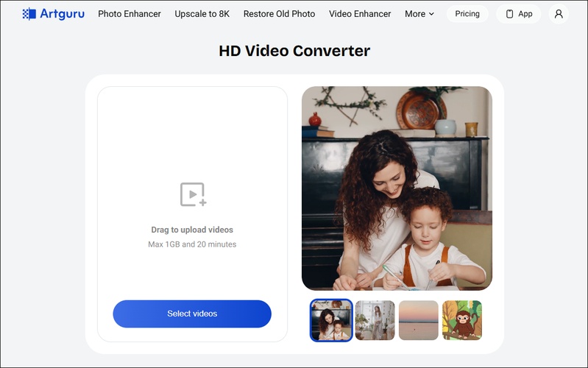Click the Artguru logo

click(53, 14)
